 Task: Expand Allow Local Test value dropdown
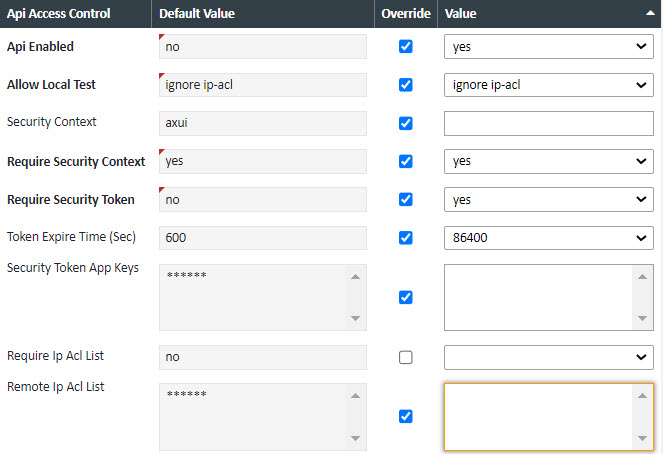click(548, 85)
